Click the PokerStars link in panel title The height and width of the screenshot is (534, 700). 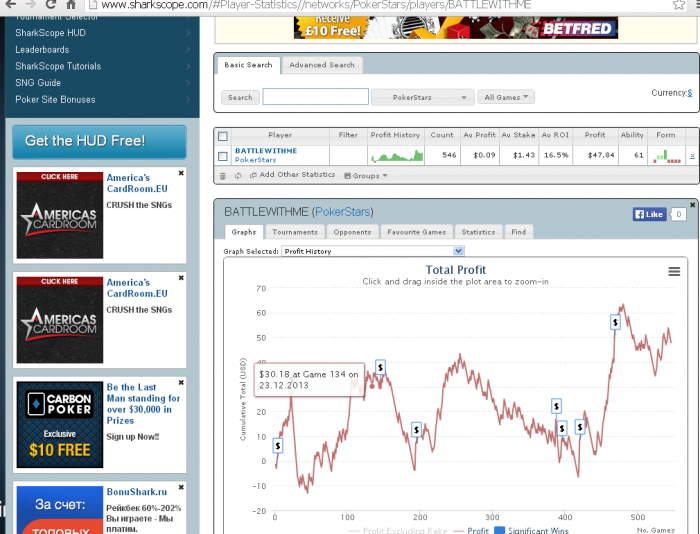343,212
